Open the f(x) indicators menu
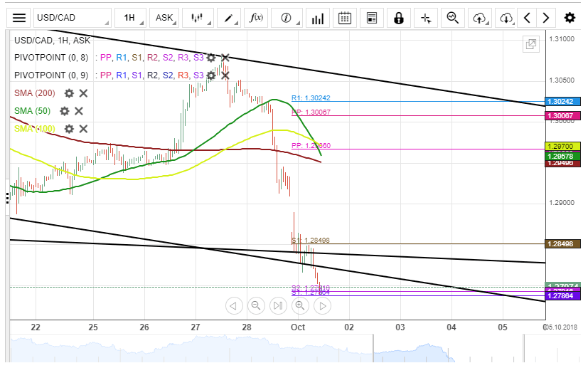The height and width of the screenshot is (368, 588). tap(256, 18)
